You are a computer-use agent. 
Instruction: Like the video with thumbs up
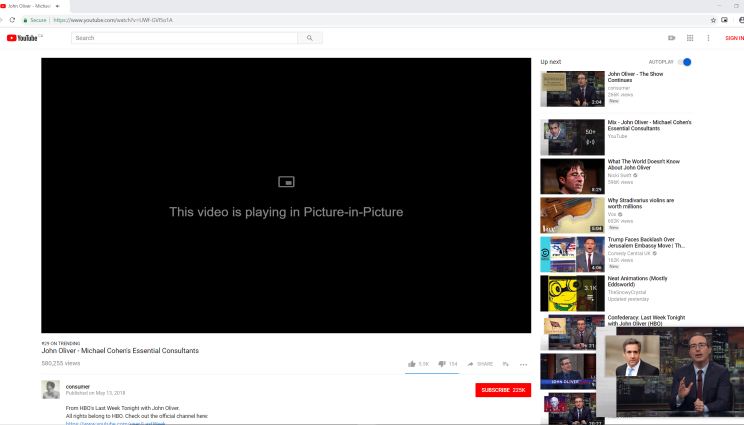pos(412,364)
